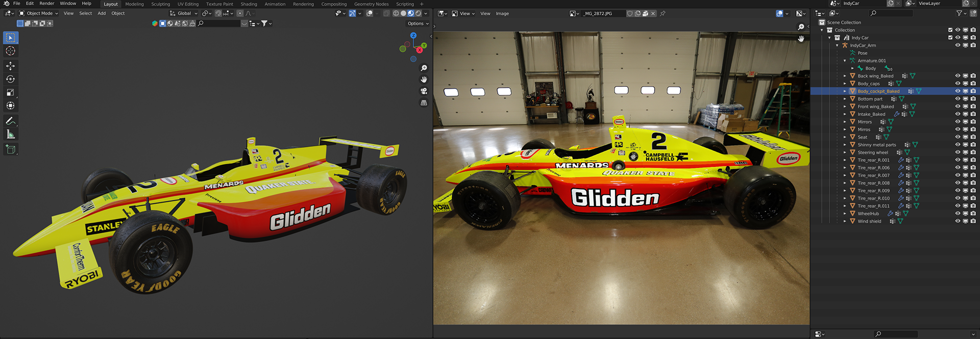
Task: Select Shinny metal parts in outliner
Action: tap(876, 145)
